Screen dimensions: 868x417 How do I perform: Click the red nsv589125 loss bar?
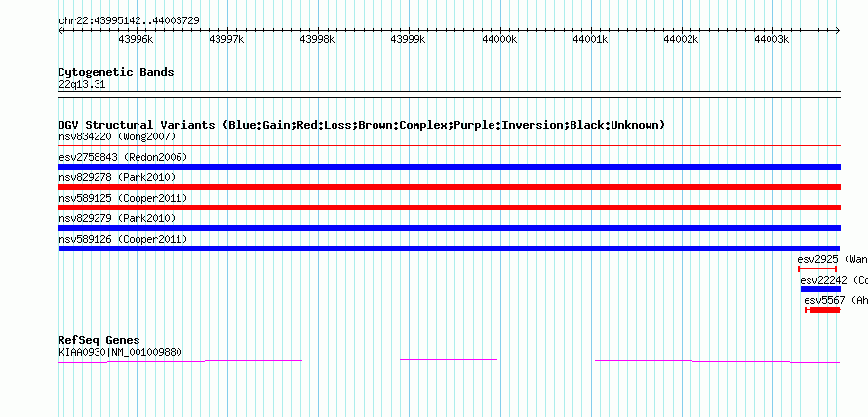[x=450, y=208]
